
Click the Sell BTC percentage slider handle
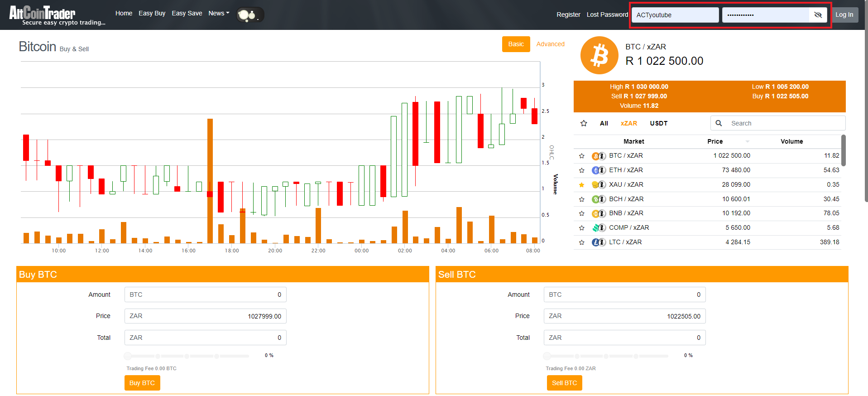tap(547, 356)
